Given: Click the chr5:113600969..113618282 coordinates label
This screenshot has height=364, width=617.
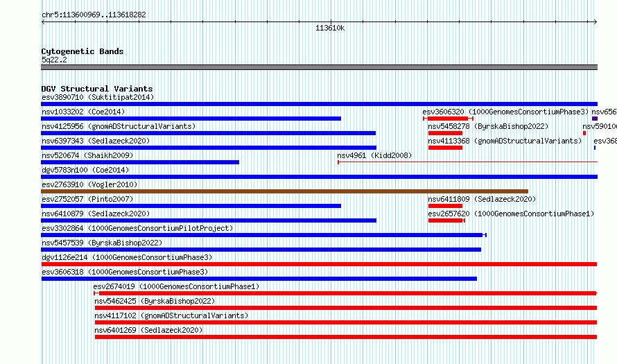Looking at the screenshot, I should click(94, 15).
